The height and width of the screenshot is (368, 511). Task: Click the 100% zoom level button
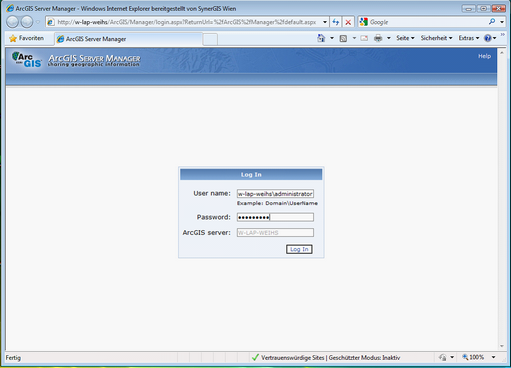(x=473, y=357)
